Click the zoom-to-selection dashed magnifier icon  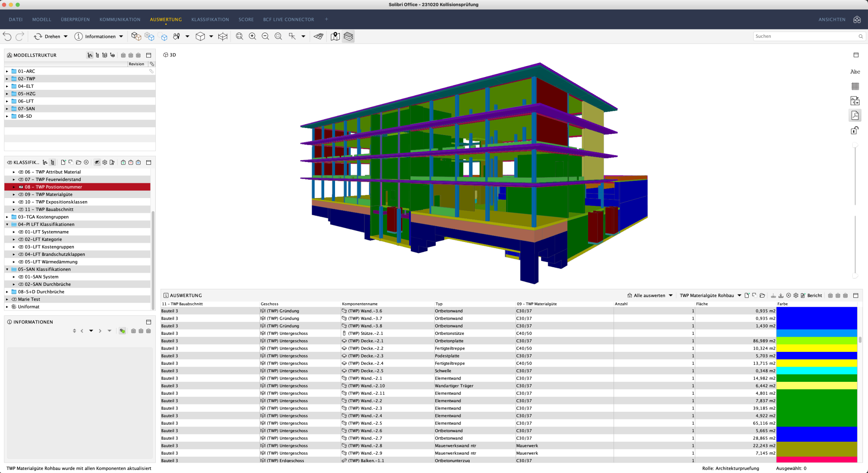(278, 36)
